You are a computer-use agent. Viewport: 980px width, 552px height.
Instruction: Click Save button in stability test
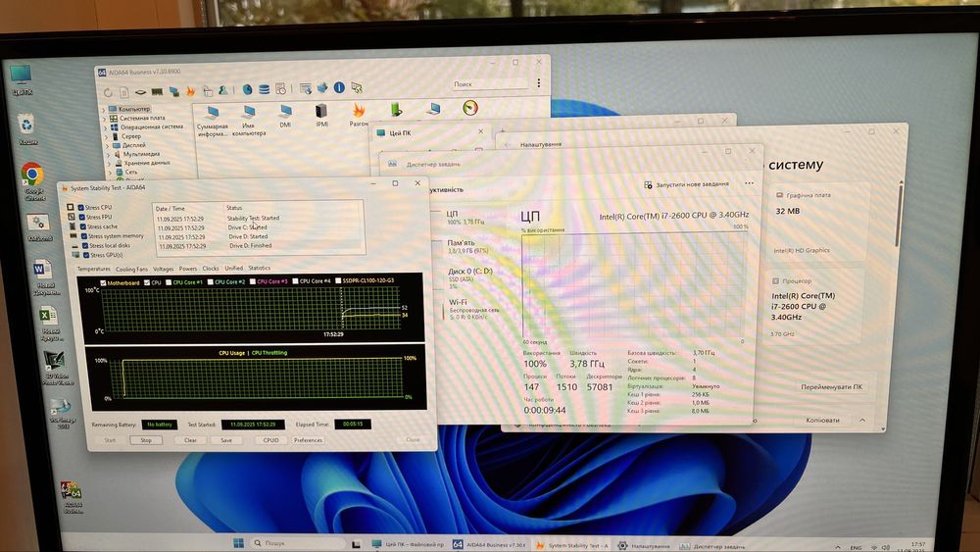pos(226,441)
